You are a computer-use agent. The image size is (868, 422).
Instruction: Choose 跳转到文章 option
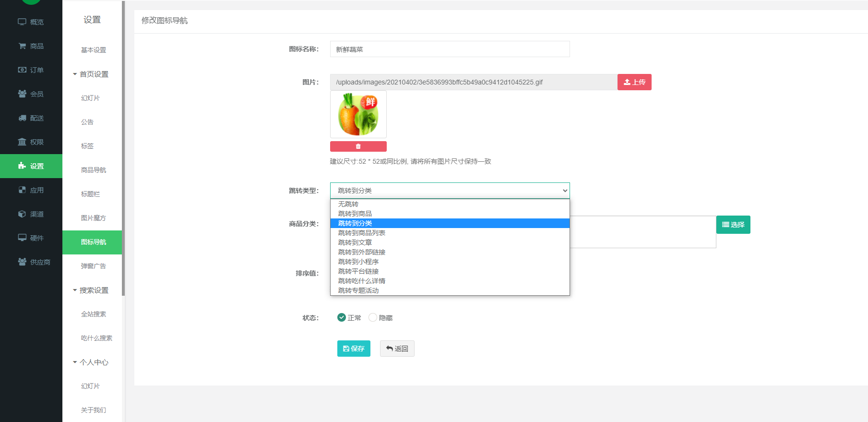(x=450, y=242)
